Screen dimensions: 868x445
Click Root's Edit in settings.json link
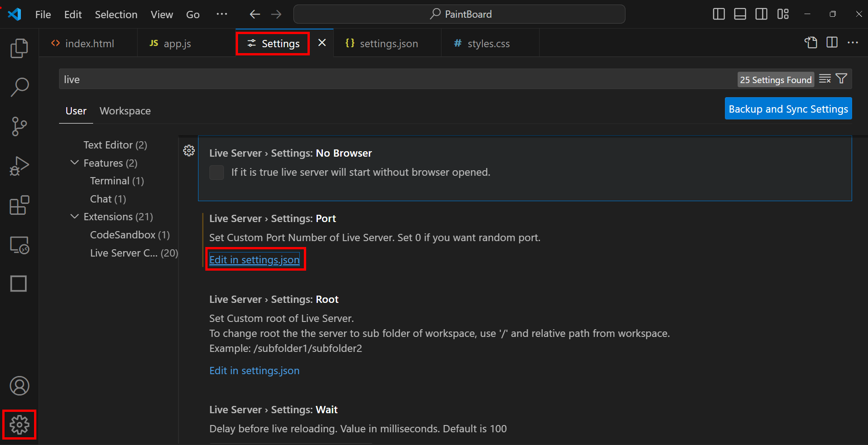pyautogui.click(x=254, y=371)
